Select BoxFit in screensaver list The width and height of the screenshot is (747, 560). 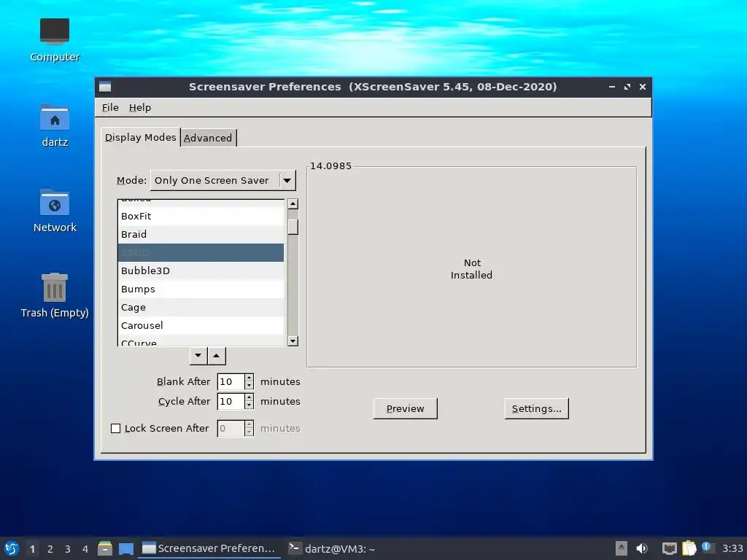[201, 216]
